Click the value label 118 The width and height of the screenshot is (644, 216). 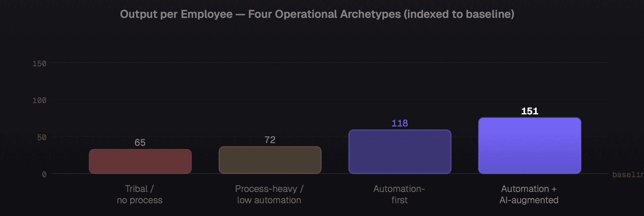tap(400, 123)
